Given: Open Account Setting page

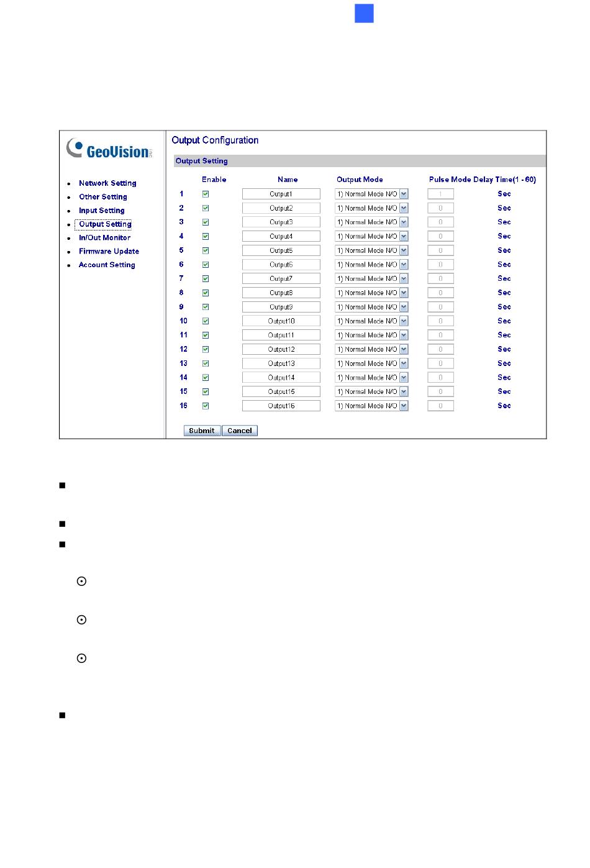Looking at the screenshot, I should [x=107, y=265].
